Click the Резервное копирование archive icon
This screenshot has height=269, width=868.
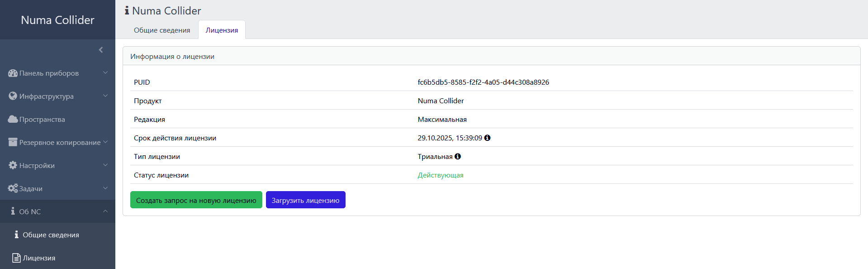coord(13,142)
